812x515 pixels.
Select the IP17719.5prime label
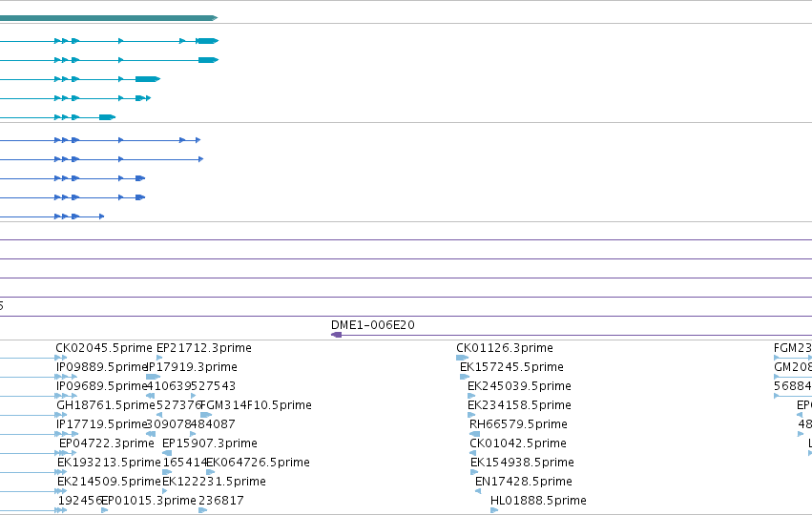pos(101,424)
